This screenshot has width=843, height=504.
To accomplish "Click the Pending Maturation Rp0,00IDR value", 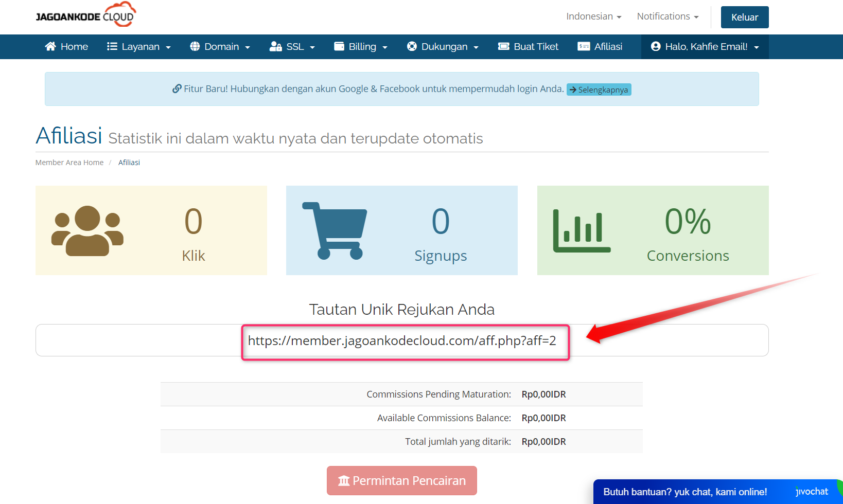I will click(544, 394).
